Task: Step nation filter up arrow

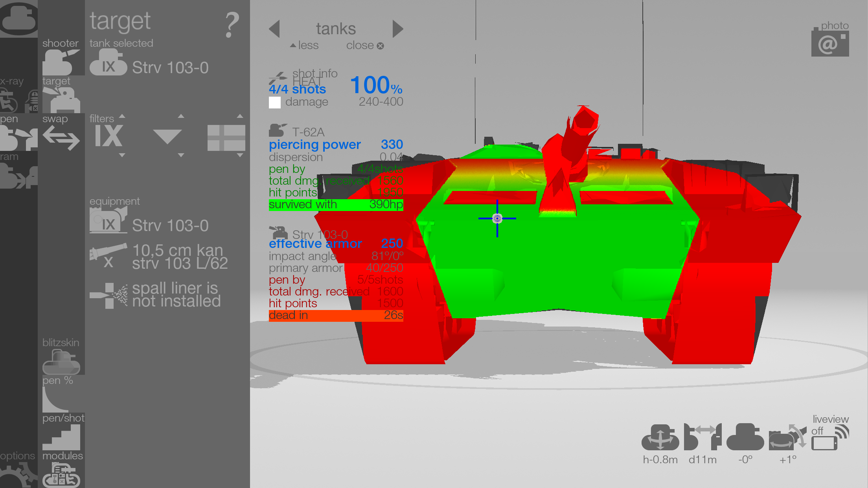Action: pos(240,116)
